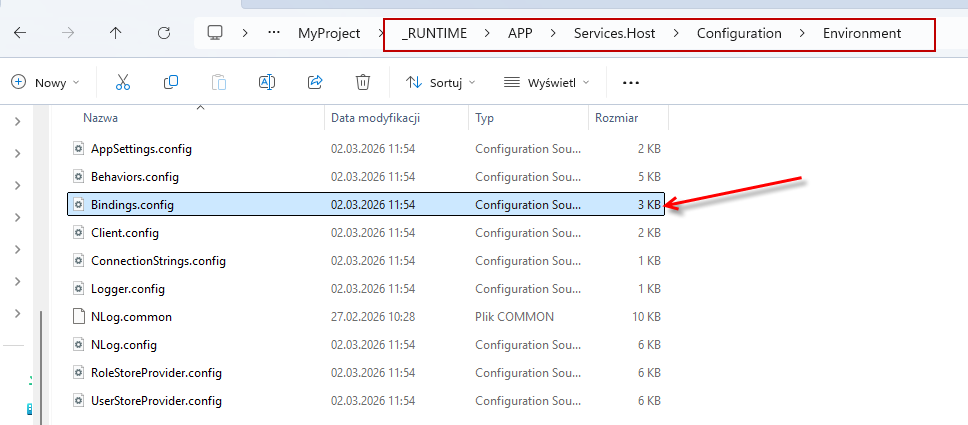The width and height of the screenshot is (968, 425).
Task: Click the Copy icon in toolbar
Action: pos(171,82)
